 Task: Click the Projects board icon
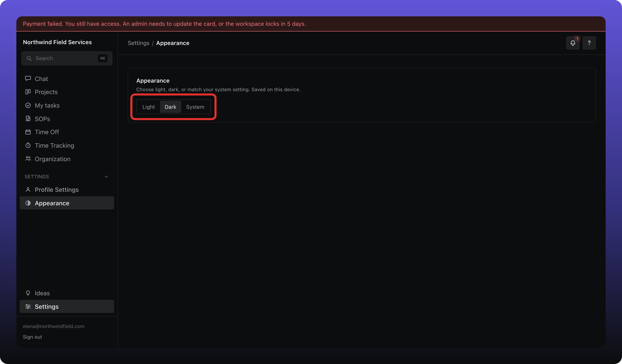(28, 92)
